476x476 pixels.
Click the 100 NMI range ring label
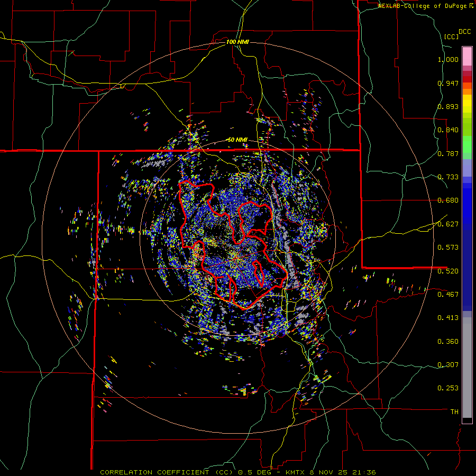pyautogui.click(x=237, y=42)
